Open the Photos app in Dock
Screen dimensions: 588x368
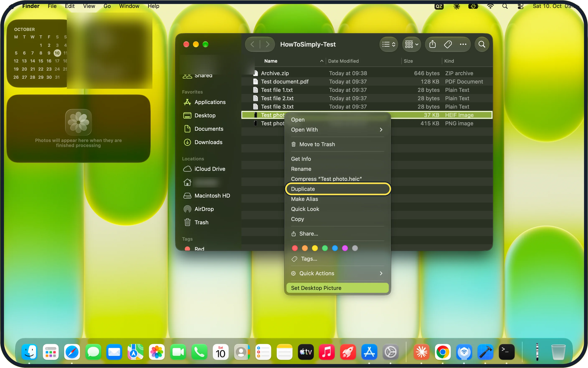coord(157,352)
